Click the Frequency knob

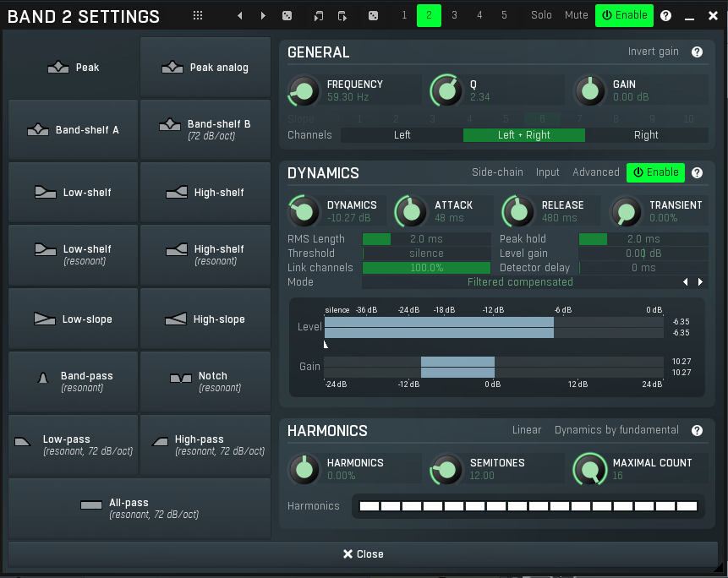pos(304,91)
